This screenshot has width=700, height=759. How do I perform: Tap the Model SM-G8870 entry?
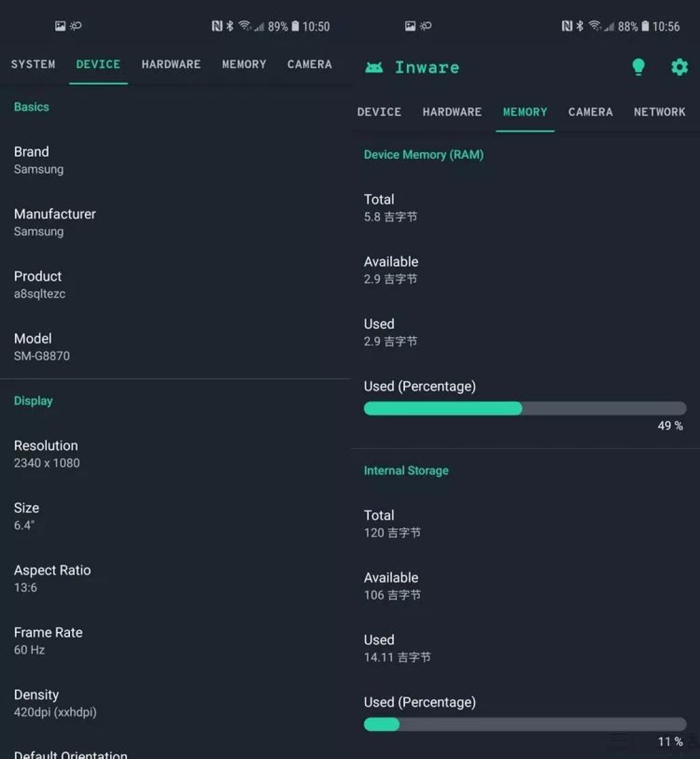42,347
